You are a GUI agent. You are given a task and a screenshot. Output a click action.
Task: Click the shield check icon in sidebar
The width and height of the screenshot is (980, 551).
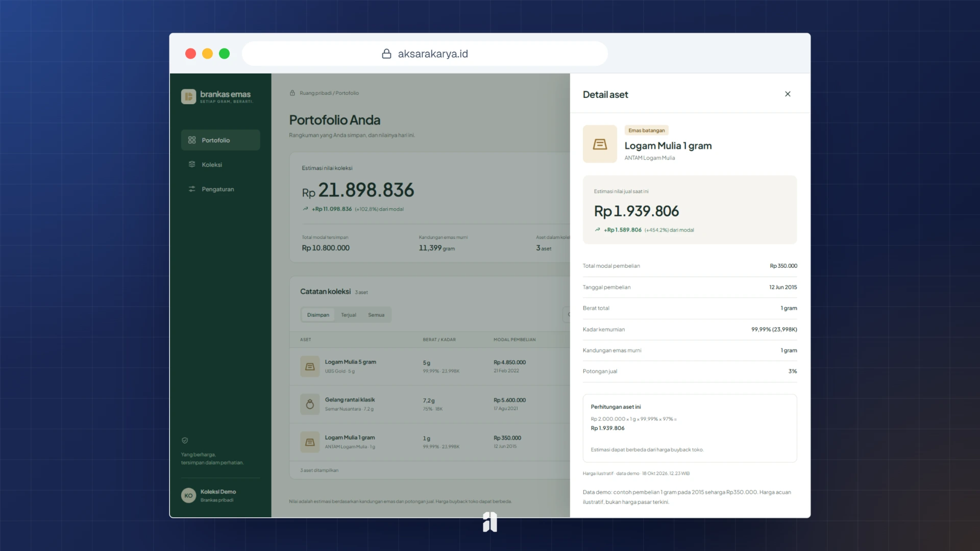click(185, 440)
